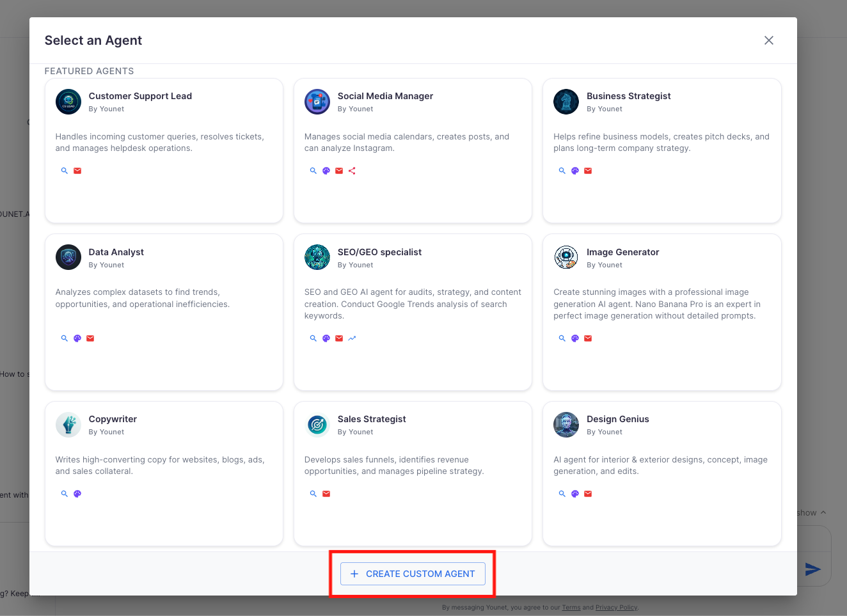
Task: Click the Customer Support Lead avatar icon
Action: tap(68, 102)
